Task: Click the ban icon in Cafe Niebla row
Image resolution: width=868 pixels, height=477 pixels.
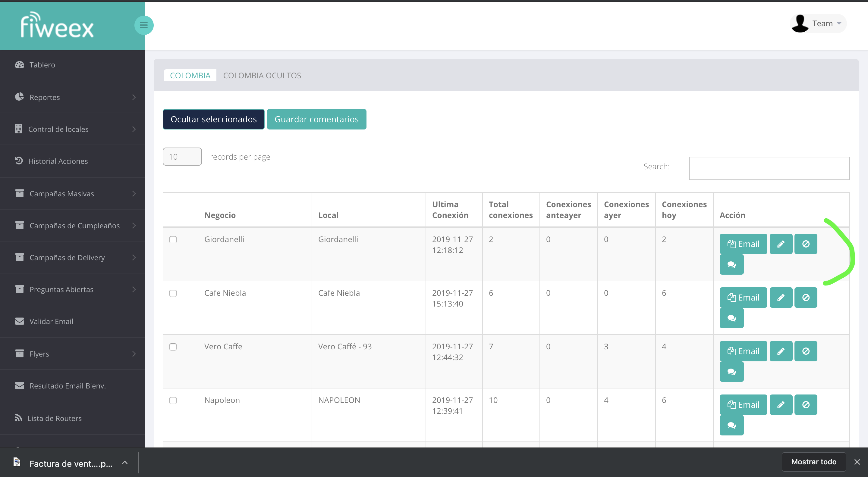Action: pyautogui.click(x=805, y=298)
